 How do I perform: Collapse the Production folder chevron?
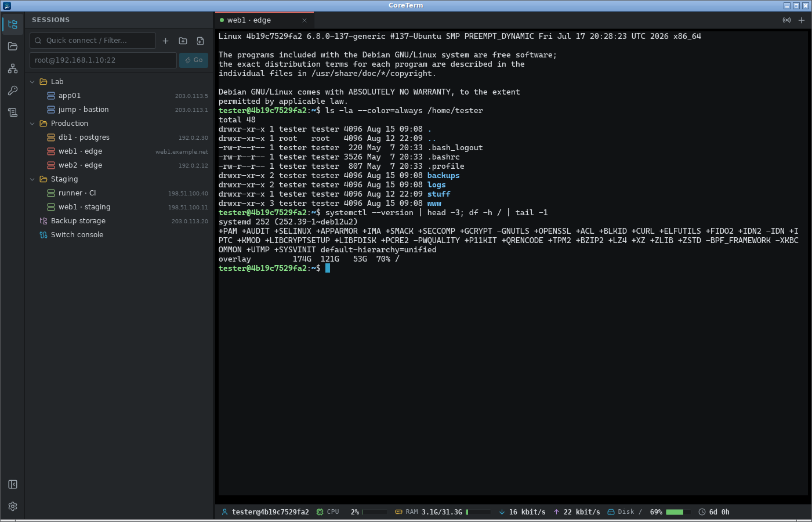click(x=32, y=124)
